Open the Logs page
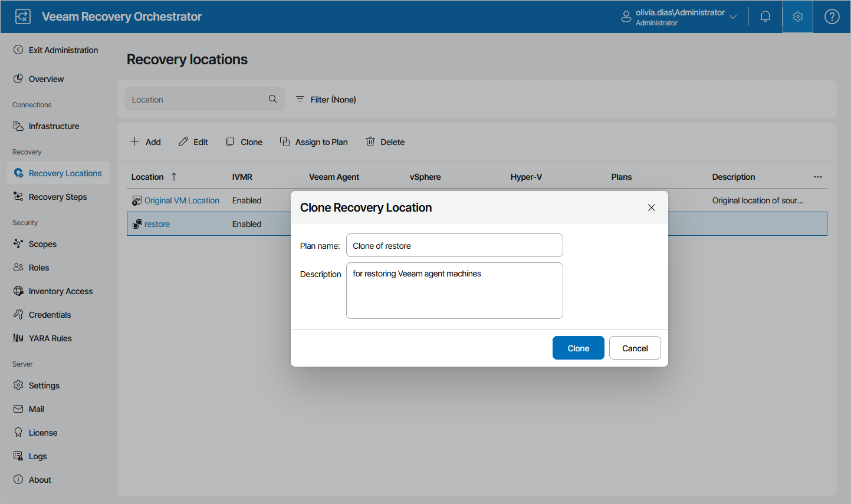The image size is (851, 504). point(38,456)
